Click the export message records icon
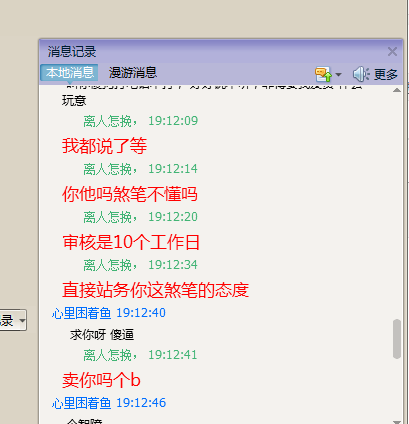 point(323,74)
